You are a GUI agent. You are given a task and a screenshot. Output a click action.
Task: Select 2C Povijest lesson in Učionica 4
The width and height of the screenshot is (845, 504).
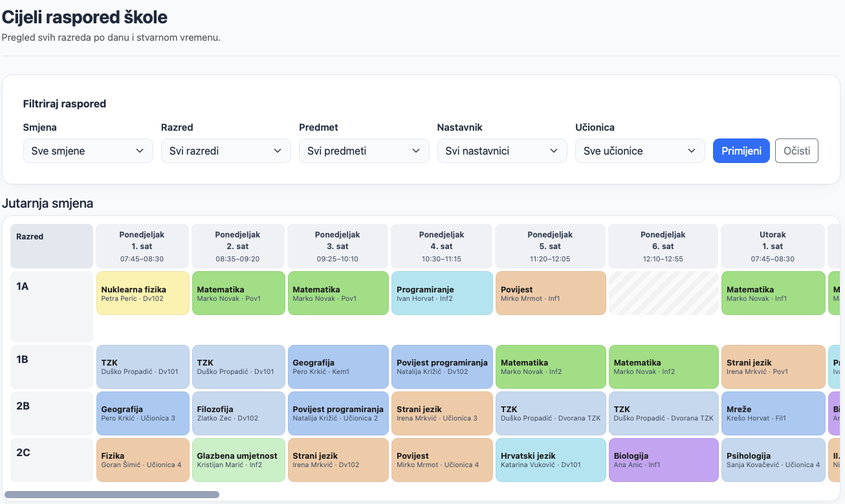pos(442,460)
